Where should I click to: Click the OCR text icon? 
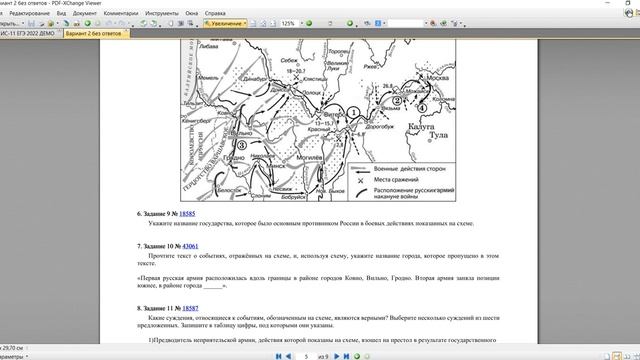[76, 24]
